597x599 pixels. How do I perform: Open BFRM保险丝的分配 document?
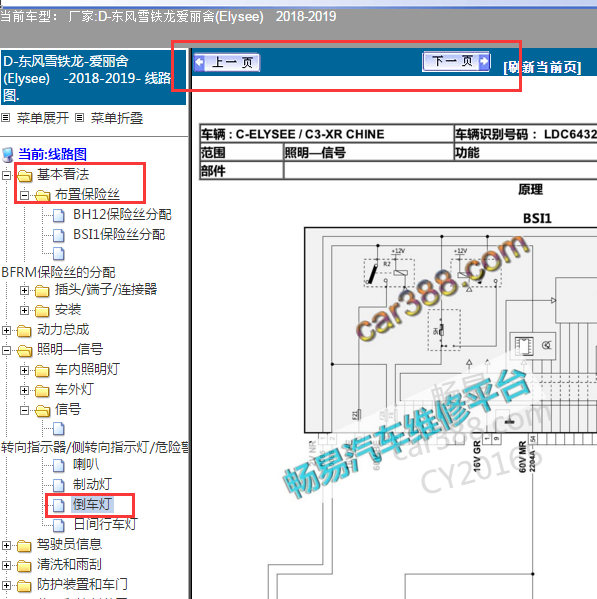click(58, 272)
